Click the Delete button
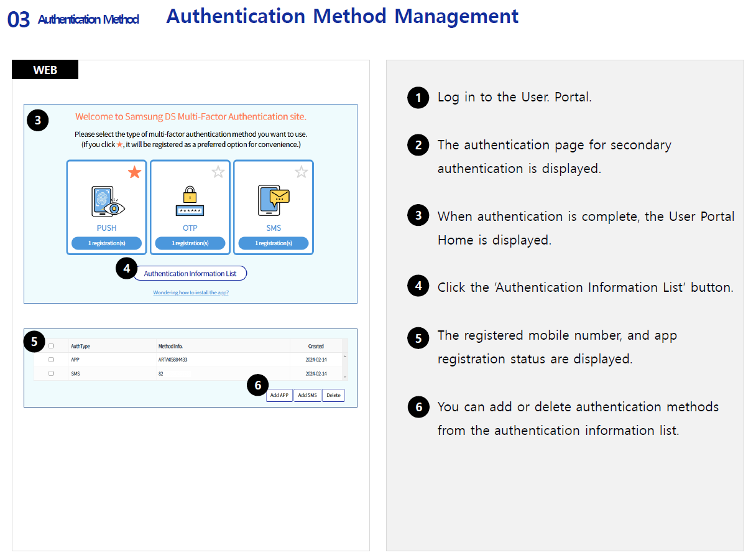This screenshot has width=756, height=555. (333, 396)
